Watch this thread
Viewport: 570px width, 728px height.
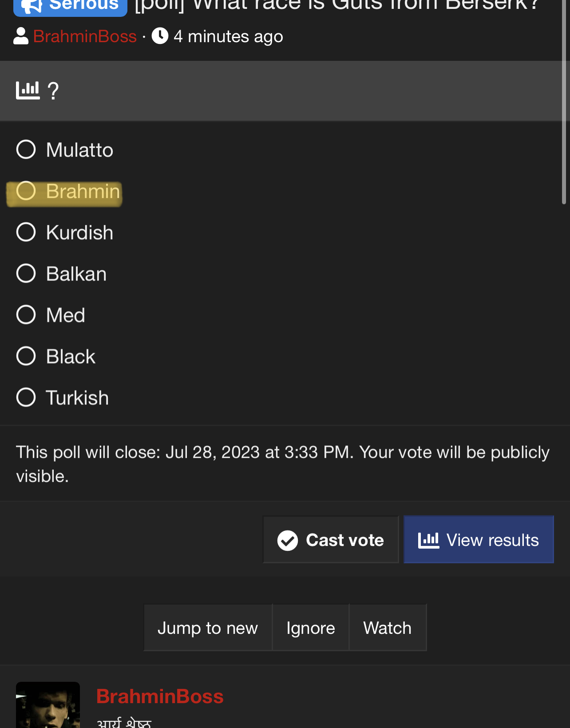(388, 628)
